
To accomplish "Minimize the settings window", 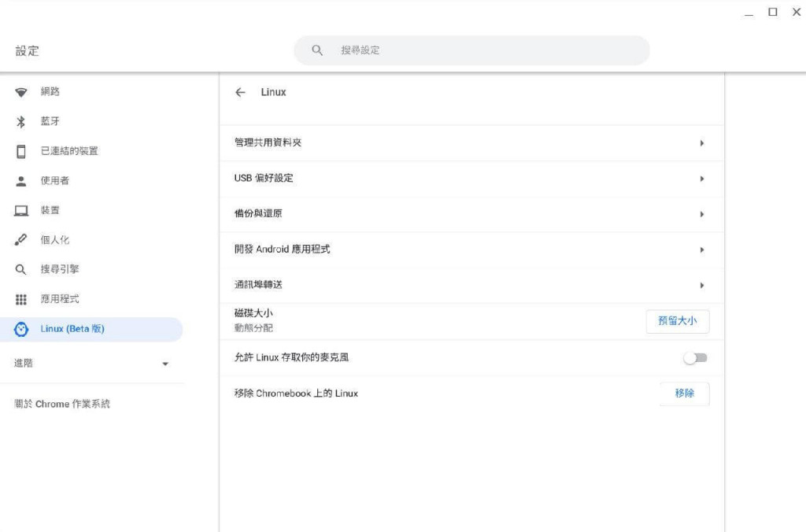I will [749, 14].
